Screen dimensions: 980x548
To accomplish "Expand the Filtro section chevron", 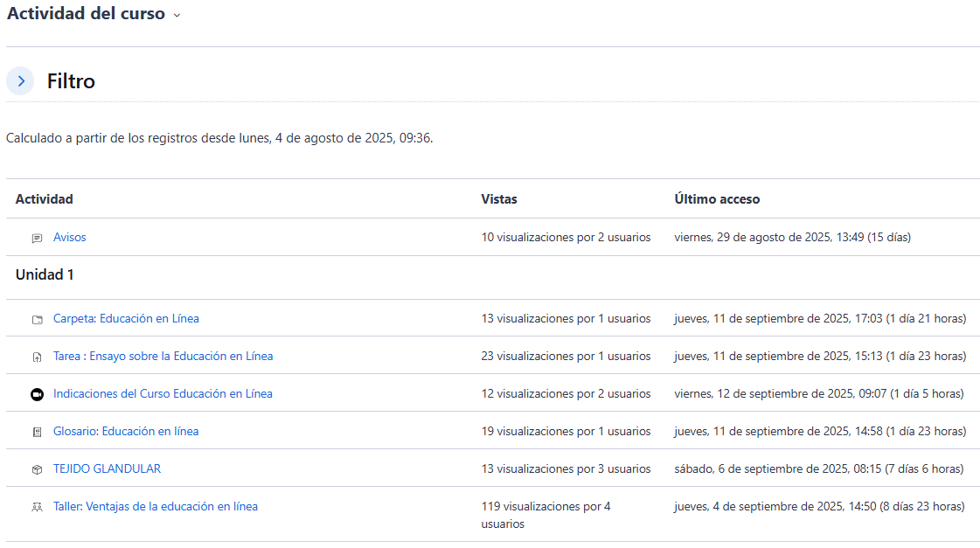I will click(x=20, y=81).
